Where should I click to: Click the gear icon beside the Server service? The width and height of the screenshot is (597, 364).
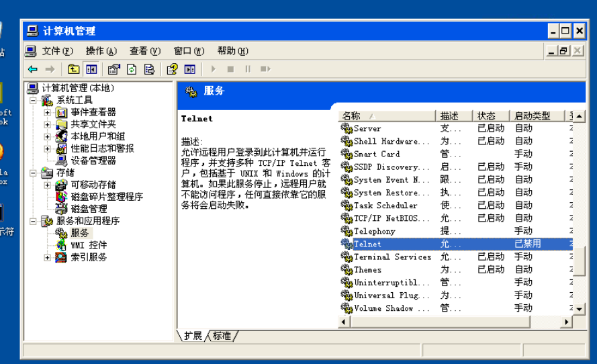pyautogui.click(x=347, y=128)
